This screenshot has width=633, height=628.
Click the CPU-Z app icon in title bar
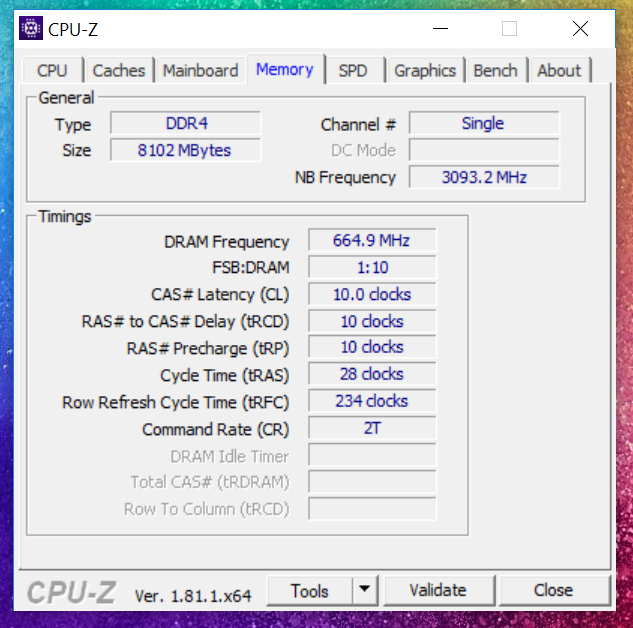(x=31, y=28)
